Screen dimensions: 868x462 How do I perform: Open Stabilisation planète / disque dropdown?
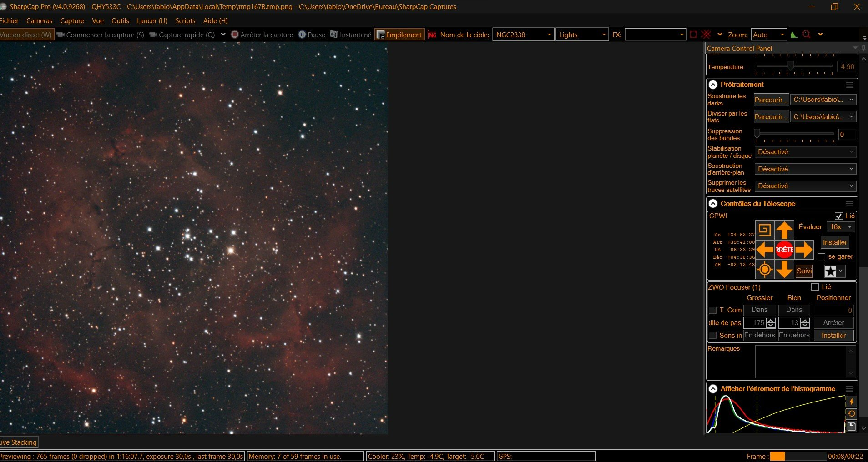[x=805, y=152]
